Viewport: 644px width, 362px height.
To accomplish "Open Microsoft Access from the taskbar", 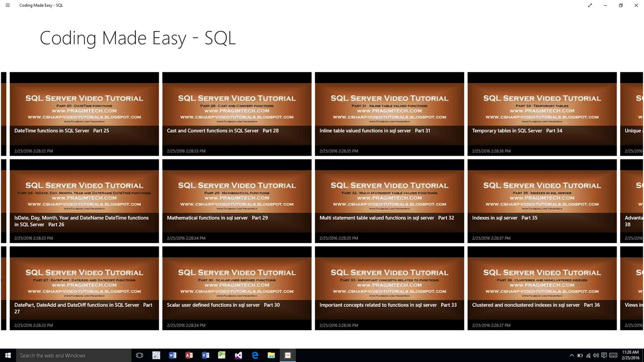I will coord(189,355).
